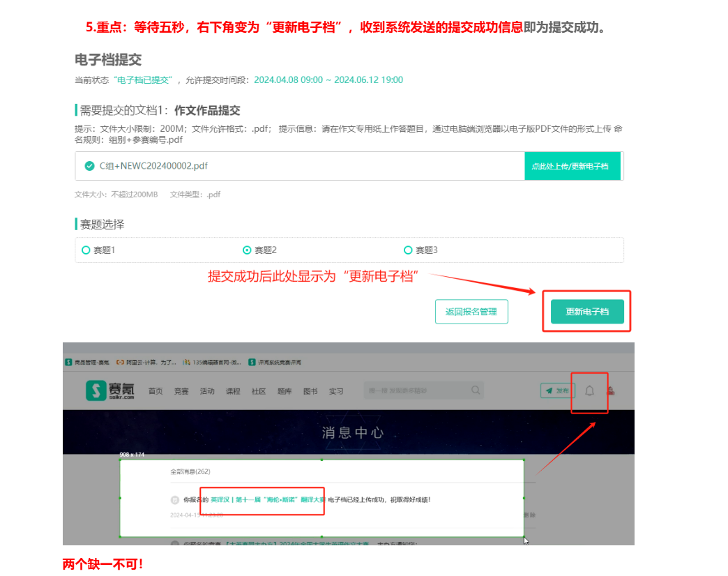Screen dimensions: 728x576
Task: Click the search magnifier icon
Action: [476, 391]
